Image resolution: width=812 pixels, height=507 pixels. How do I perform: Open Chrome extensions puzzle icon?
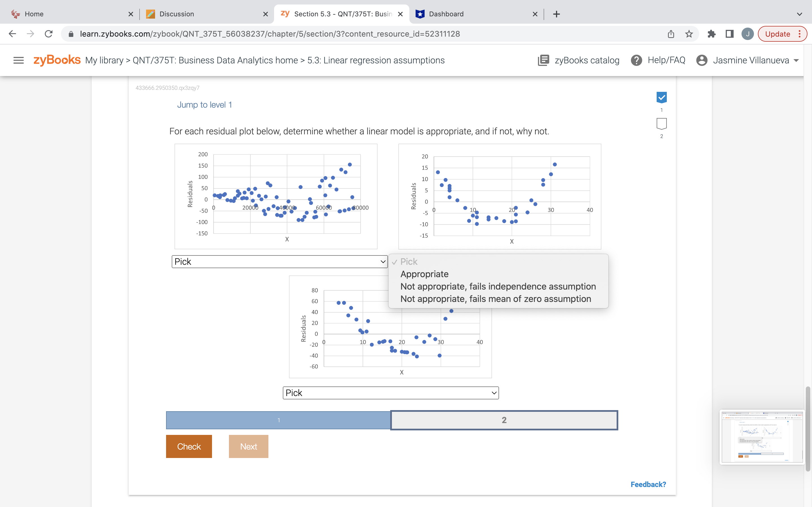[711, 34]
